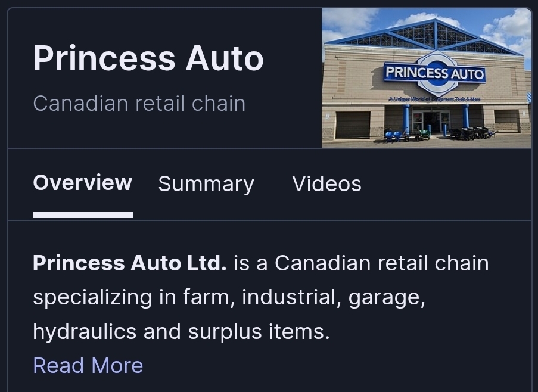Screen dimensions: 538x392
Task: Switch to the Summary tab
Action: pos(206,184)
